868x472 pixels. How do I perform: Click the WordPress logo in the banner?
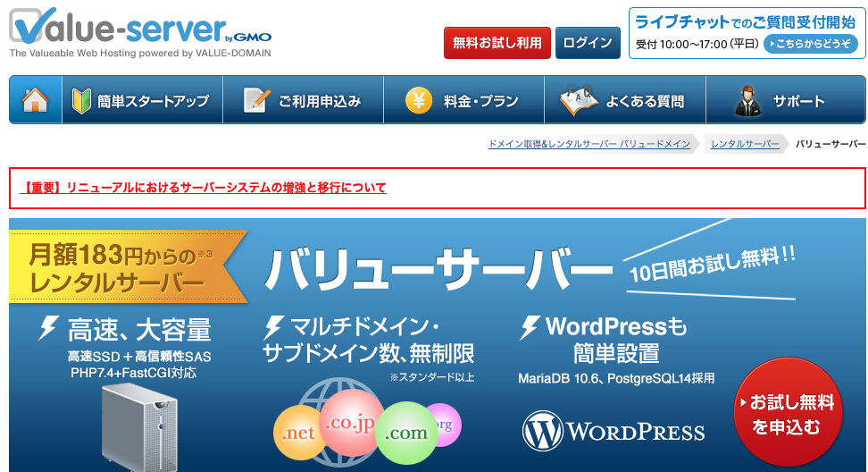pyautogui.click(x=613, y=431)
